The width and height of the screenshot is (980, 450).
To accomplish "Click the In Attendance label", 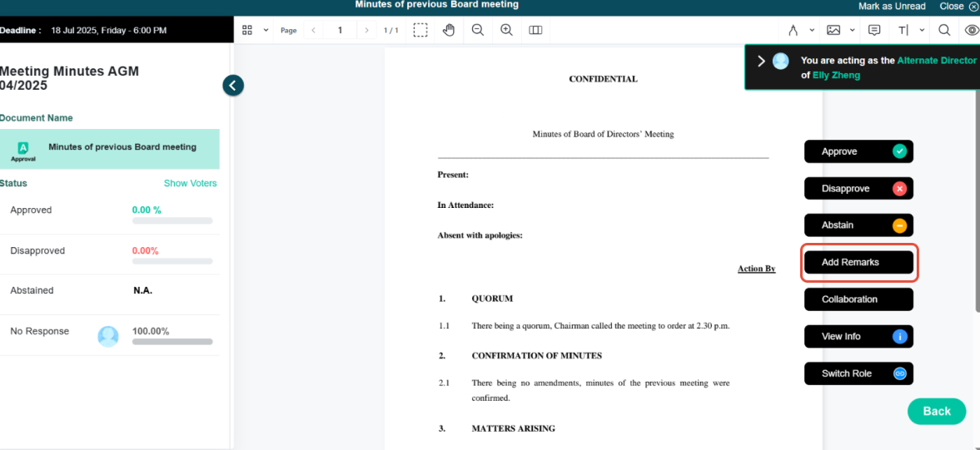I will 465,205.
